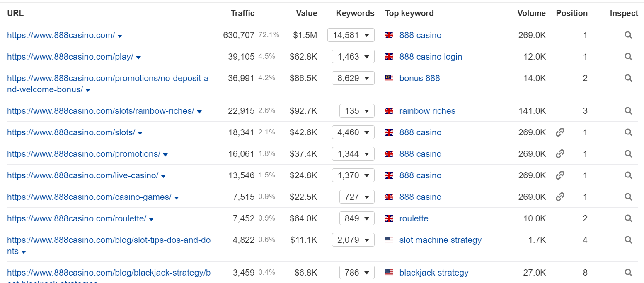Open the 849 keywords dropdown
Image resolution: width=644 pixels, height=283 pixels.
(x=357, y=218)
